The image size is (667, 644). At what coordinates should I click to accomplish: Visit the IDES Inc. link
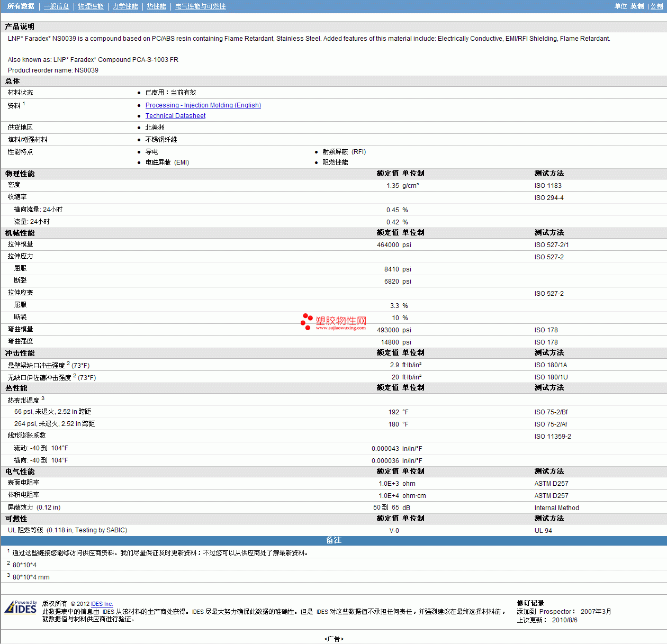click(102, 604)
